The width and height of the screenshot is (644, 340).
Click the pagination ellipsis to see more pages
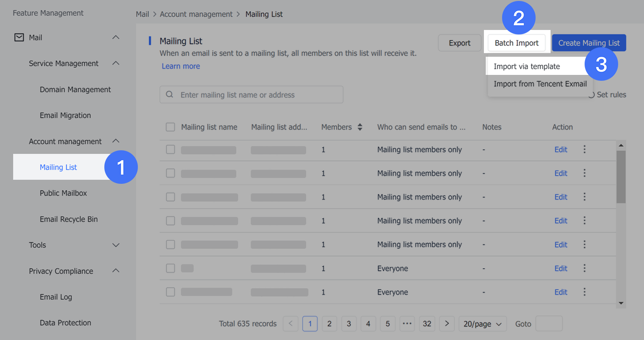click(x=407, y=324)
